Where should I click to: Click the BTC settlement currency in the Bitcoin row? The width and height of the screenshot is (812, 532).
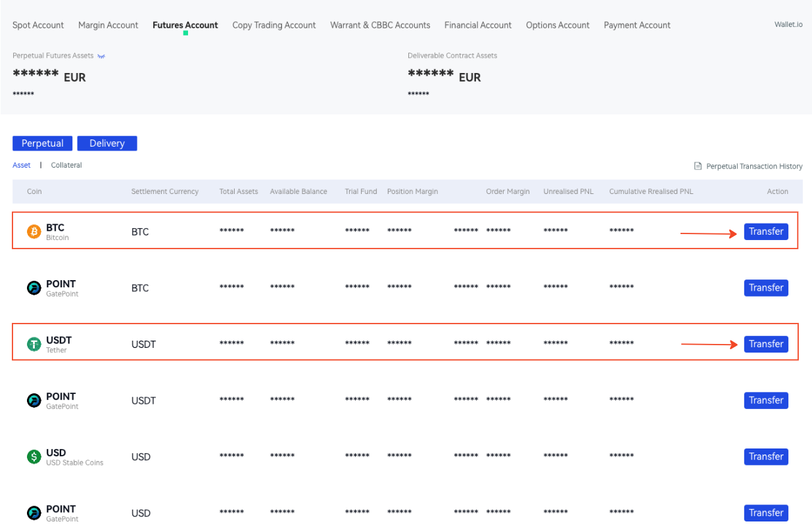(x=140, y=232)
